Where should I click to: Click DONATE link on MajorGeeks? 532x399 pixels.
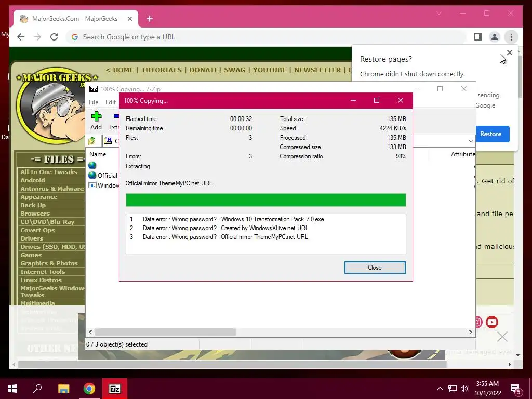coord(204,70)
